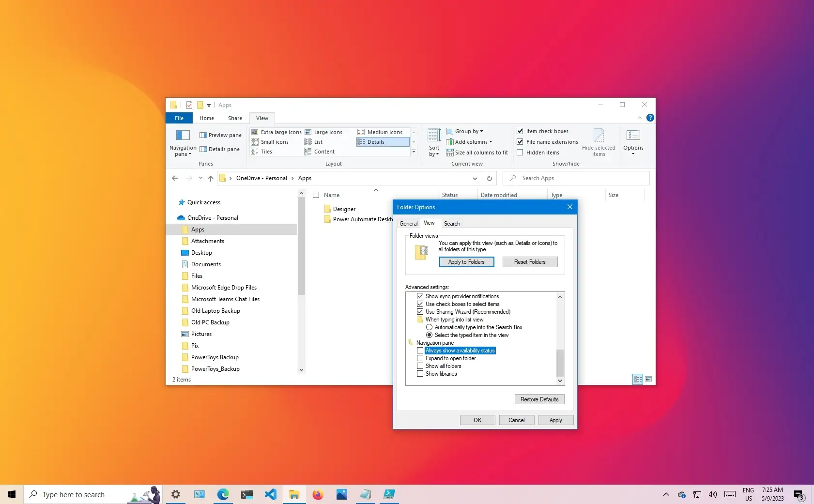
Task: Open the Navigation pane options
Action: (182, 143)
